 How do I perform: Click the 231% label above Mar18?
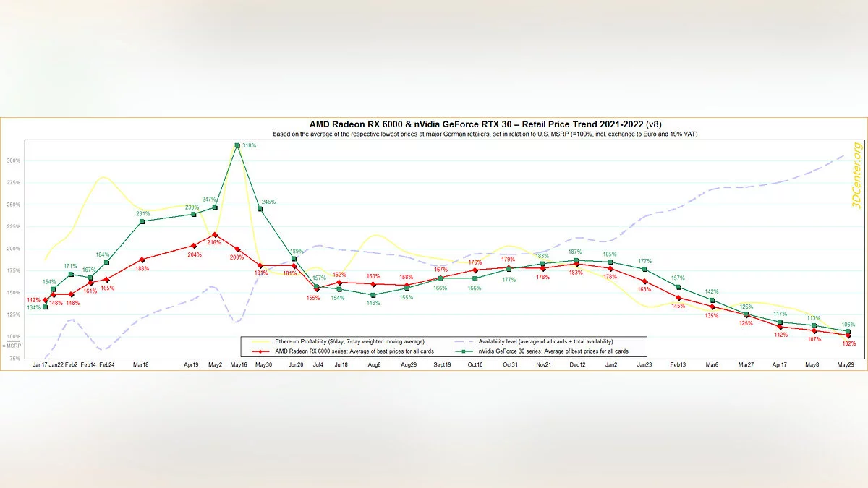(x=143, y=214)
